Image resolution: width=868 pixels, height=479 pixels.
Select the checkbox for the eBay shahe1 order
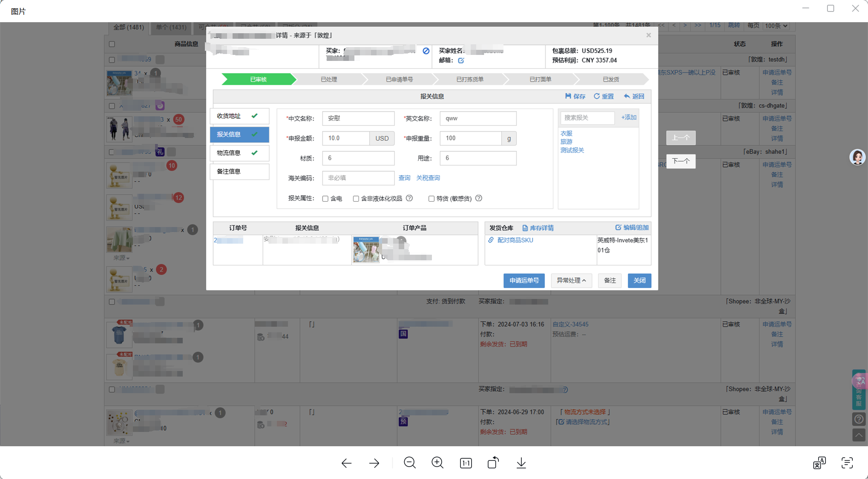click(x=112, y=152)
